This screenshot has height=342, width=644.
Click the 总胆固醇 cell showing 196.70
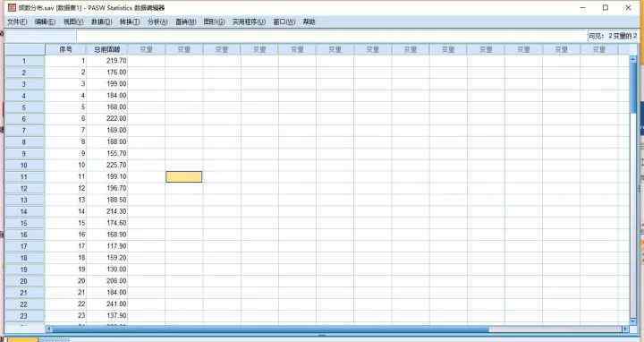[x=107, y=188]
